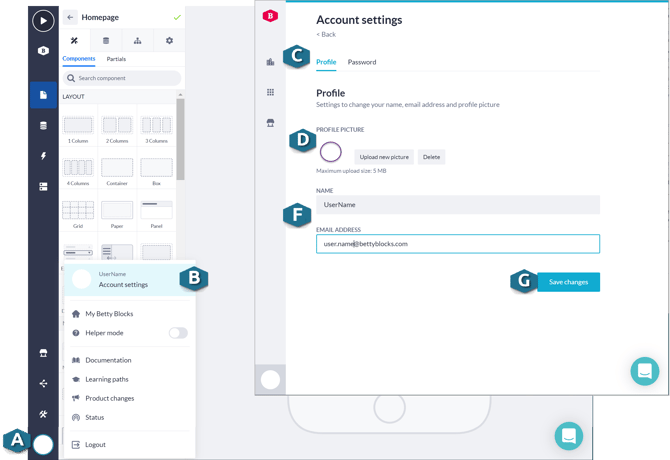Pick the 1 Column layout component
670x460 pixels.
78,128
